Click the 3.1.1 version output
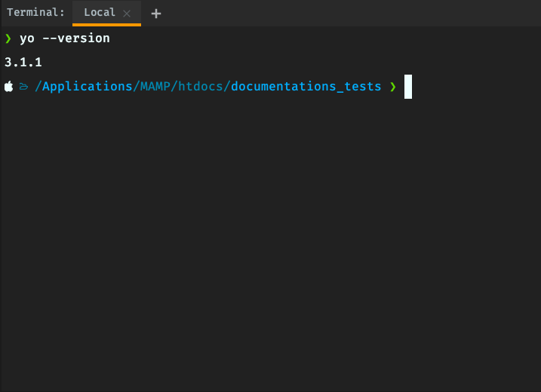Screen dimensions: 541x392 (x=23, y=63)
